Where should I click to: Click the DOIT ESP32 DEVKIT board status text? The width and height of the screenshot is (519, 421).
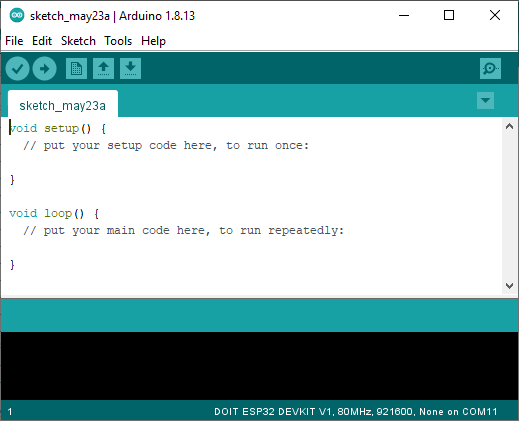355,412
